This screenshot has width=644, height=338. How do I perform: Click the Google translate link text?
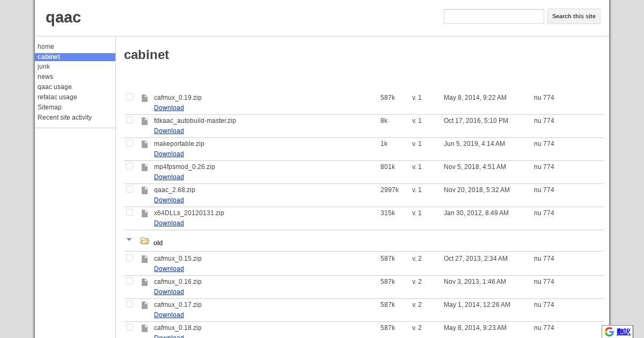coord(623,332)
